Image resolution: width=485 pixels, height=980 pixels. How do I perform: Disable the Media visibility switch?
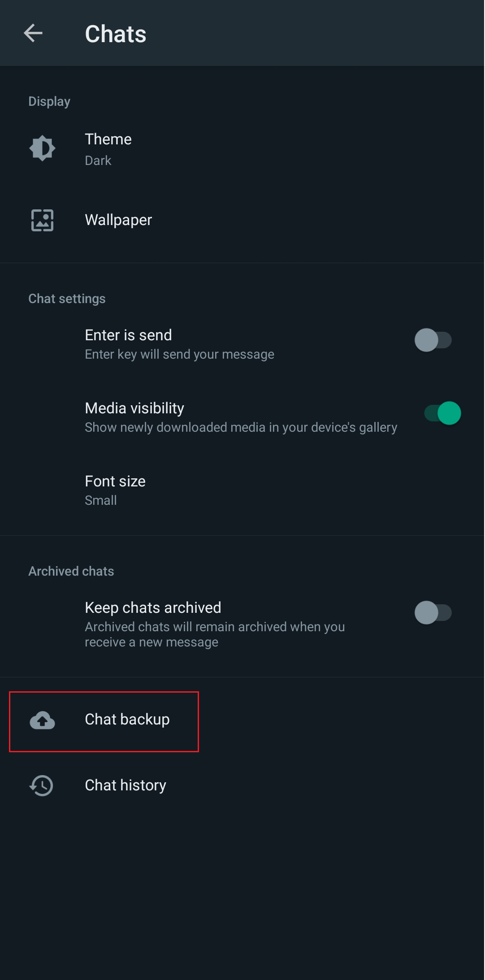click(442, 413)
